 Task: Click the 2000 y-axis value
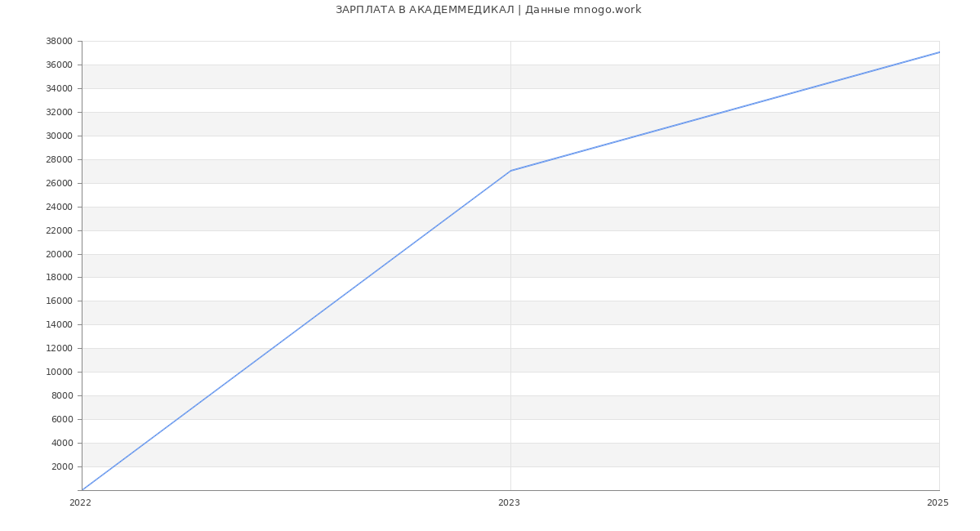[61, 467]
